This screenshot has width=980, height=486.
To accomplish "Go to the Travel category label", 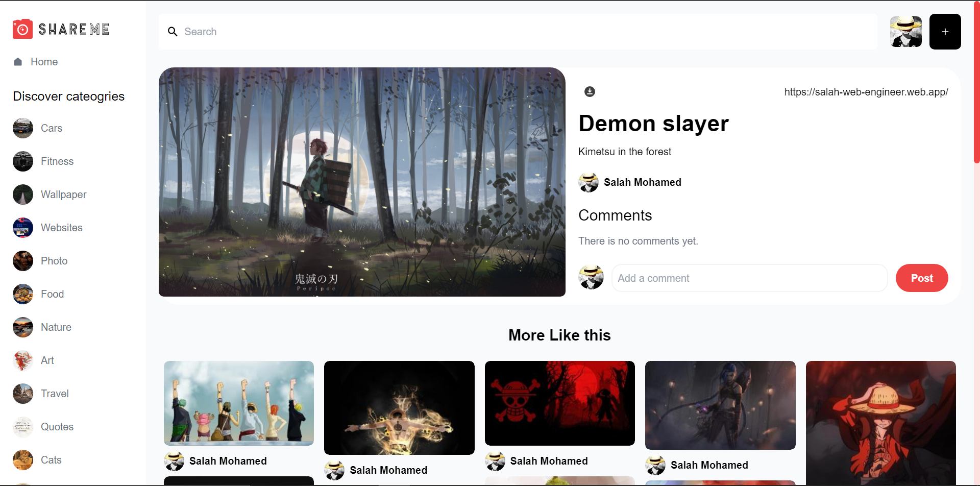I will tap(55, 394).
